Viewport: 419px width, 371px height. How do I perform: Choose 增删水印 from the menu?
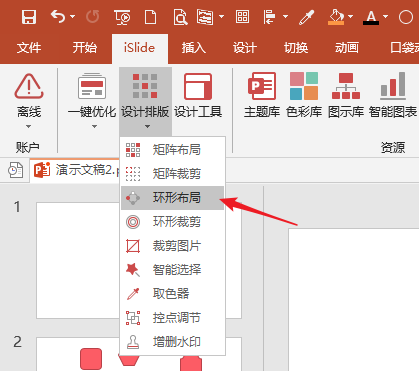click(x=172, y=342)
